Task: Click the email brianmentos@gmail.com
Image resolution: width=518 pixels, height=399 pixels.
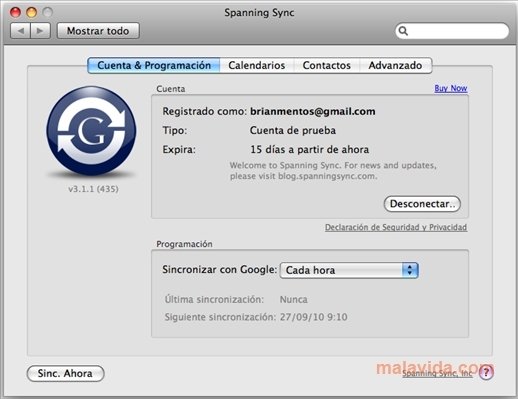Action: point(313,111)
